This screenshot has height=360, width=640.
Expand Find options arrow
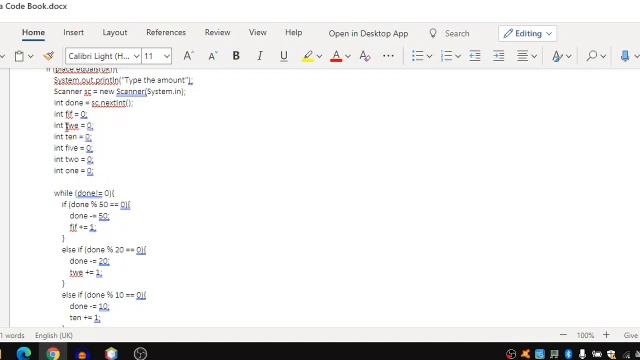point(603,56)
